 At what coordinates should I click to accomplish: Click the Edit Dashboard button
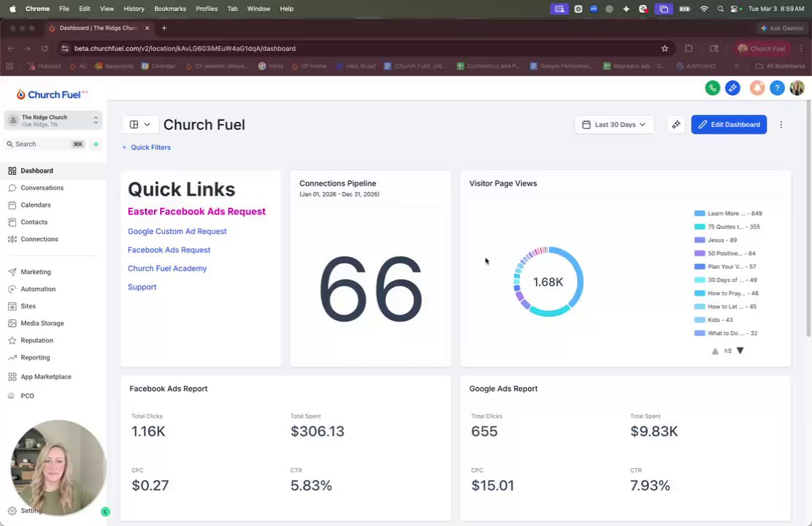(x=729, y=124)
